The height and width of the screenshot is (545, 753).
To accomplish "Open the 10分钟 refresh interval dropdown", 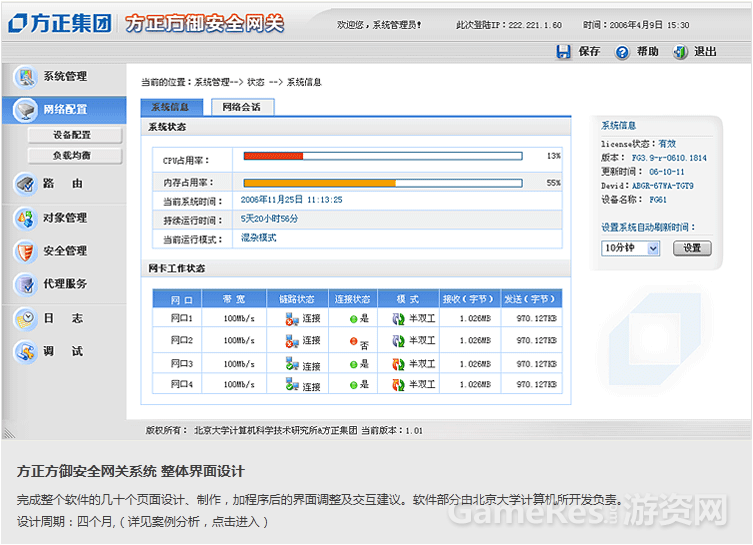I will tap(630, 248).
